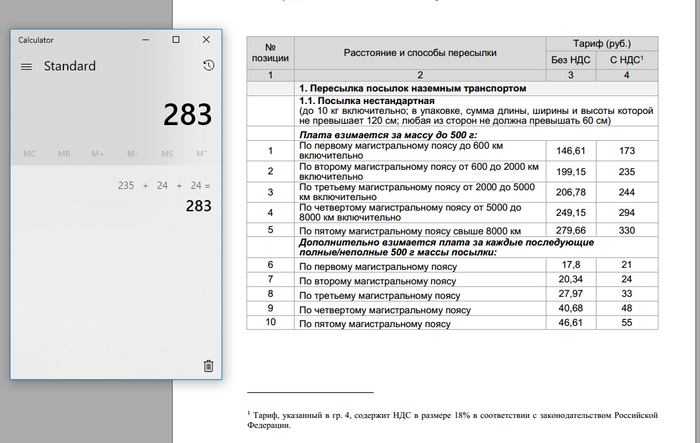Click row 7 'По второму магистральному поясу'

pos(378,281)
